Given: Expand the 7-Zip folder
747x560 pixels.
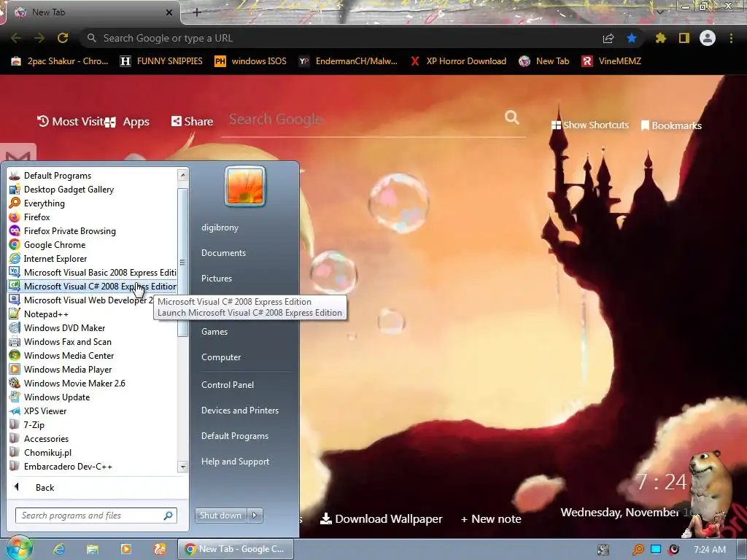Looking at the screenshot, I should [93, 425].
